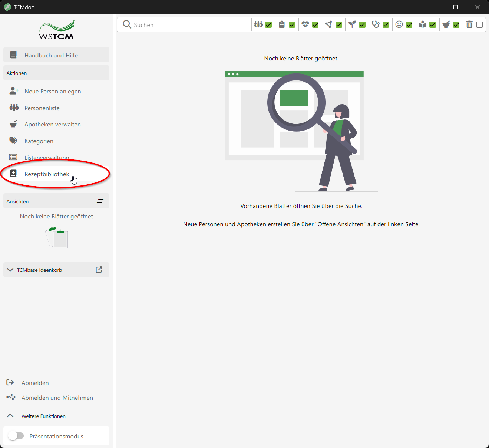Select the Kategorien tag icon in sidebar

point(13,141)
